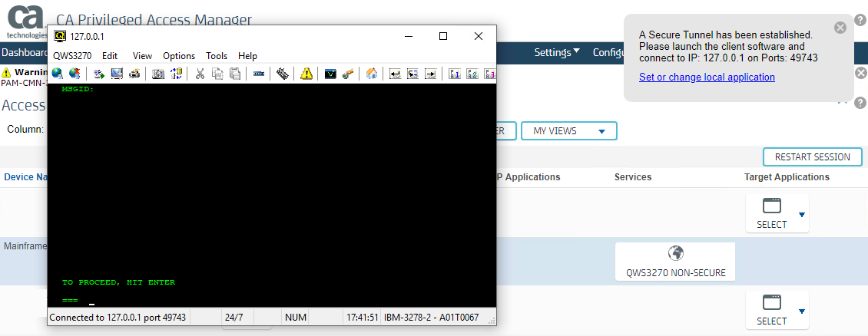
Task: Click the camera screenshot icon
Action: (158, 74)
